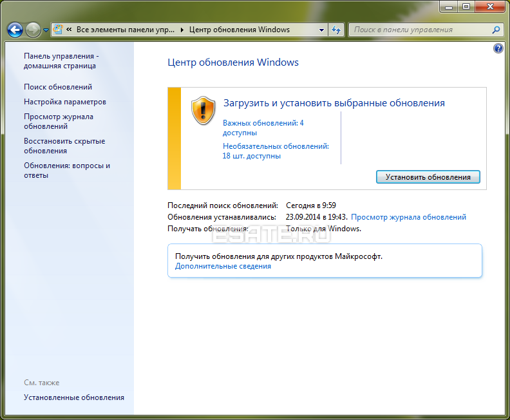This screenshot has height=420, width=510.
Task: Open "Панель управления - домашняя страница" link
Action: [61, 61]
